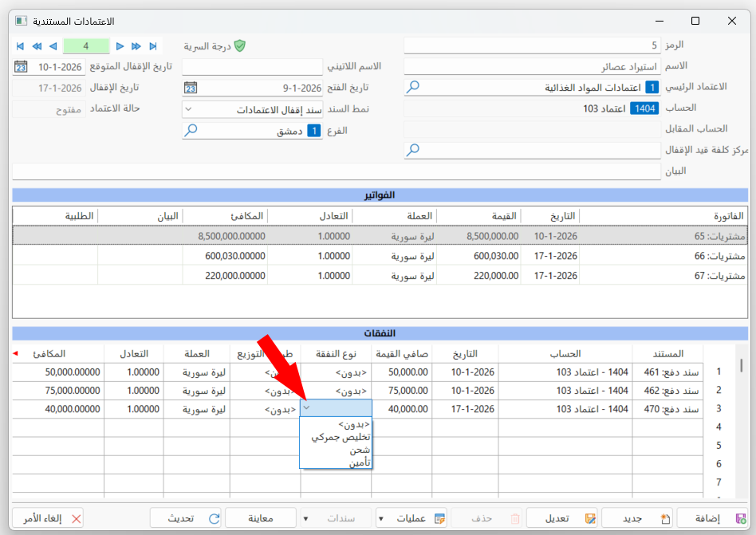Select invoice row مشتريات: 67
Screen dimensions: 756x535
click(x=380, y=275)
